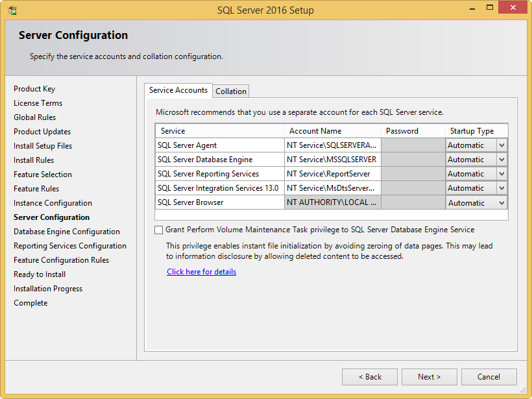Open Startup Type dropdown for SQL Server Browser
532x399 pixels.
502,202
